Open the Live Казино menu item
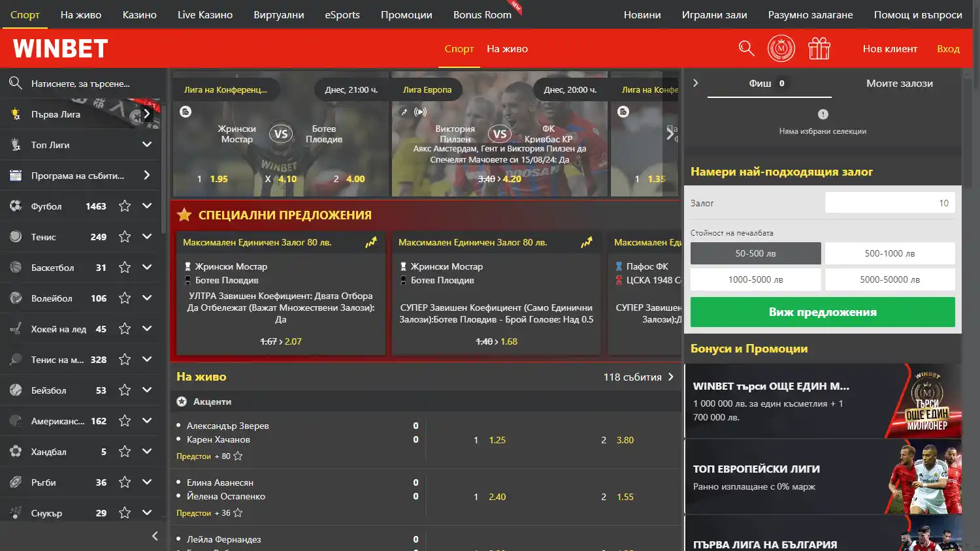This screenshot has height=551, width=980. [x=205, y=14]
